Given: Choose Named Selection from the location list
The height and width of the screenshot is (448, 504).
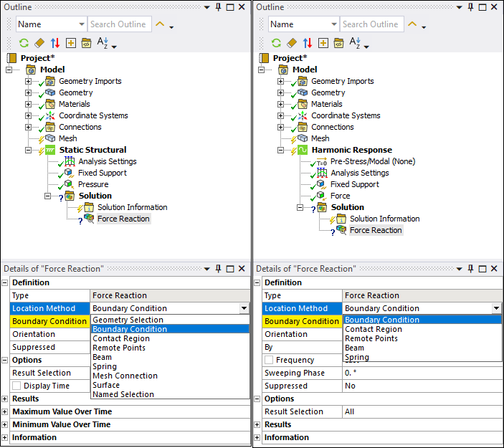Looking at the screenshot, I should click(x=123, y=394).
